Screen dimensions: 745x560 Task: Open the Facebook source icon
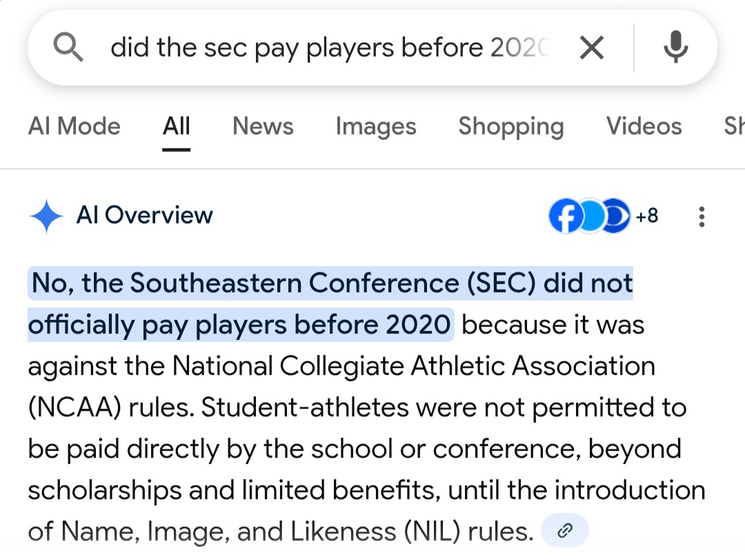564,216
